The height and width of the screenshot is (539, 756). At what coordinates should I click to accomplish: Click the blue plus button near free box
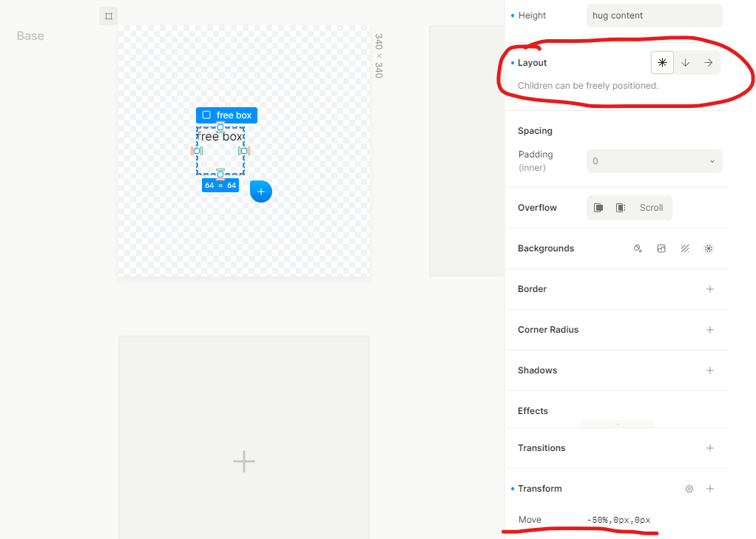(261, 191)
